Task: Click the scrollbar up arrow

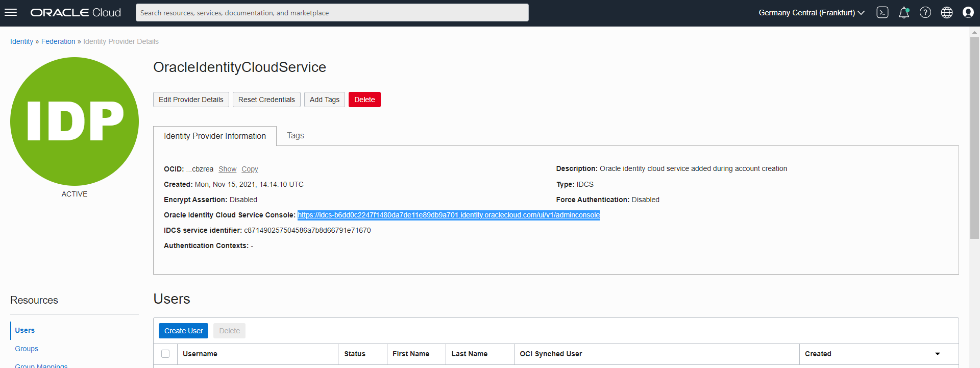Action: (x=974, y=32)
